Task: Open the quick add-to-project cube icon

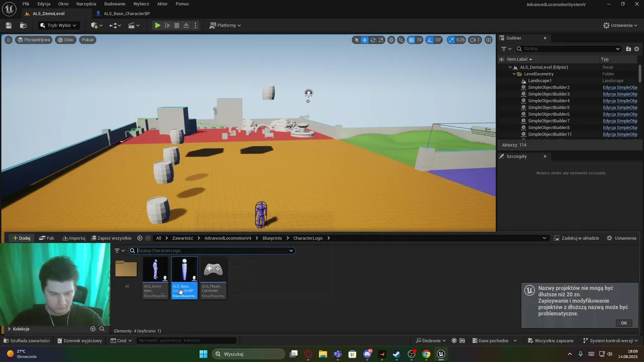Action: point(96,25)
